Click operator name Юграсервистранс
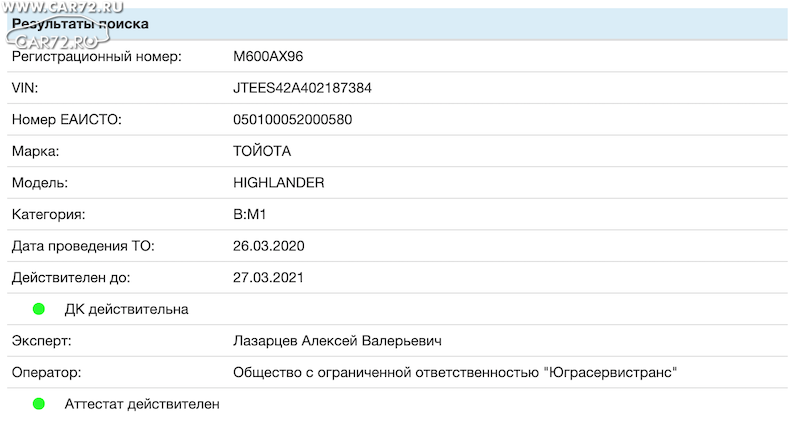Image resolution: width=800 pixels, height=421 pixels. coord(611,373)
